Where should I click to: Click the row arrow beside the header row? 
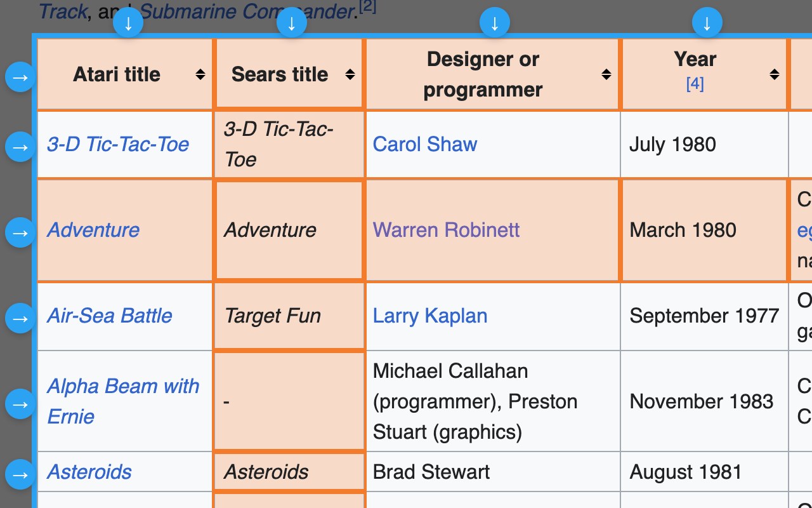[x=20, y=77]
